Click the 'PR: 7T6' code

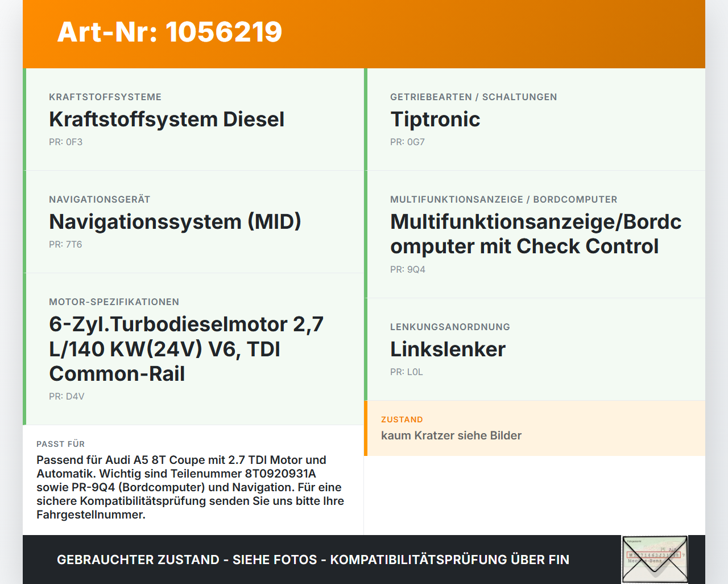click(65, 245)
